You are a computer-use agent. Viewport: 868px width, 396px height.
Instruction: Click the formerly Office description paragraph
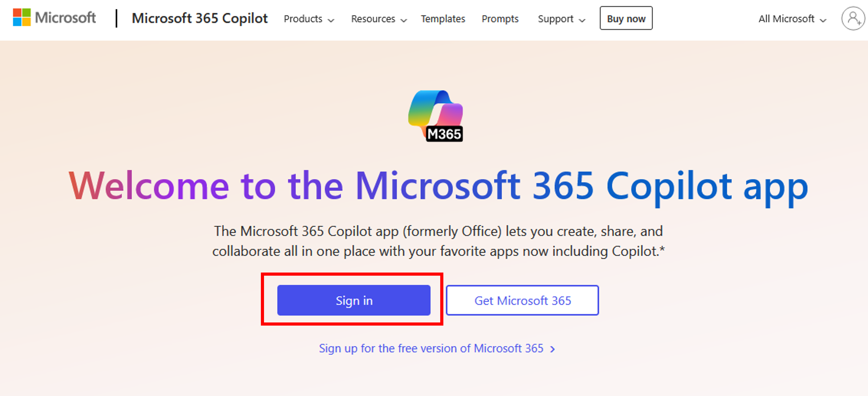pos(438,241)
